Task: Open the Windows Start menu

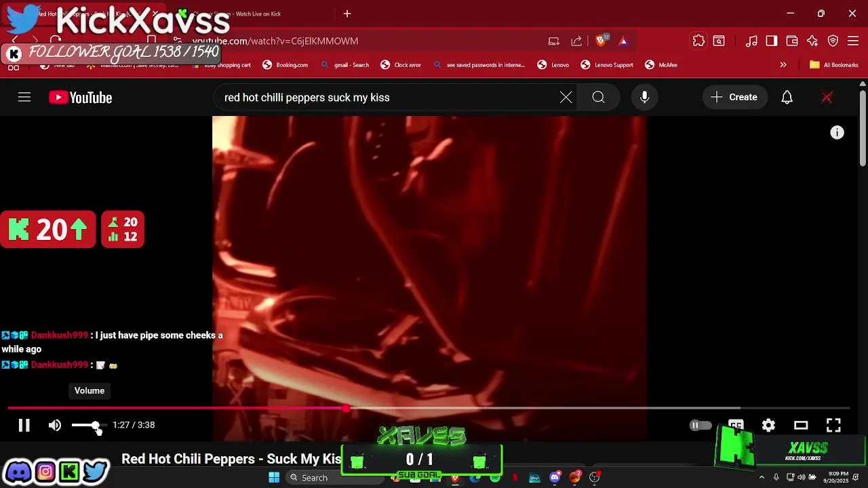Action: click(274, 478)
